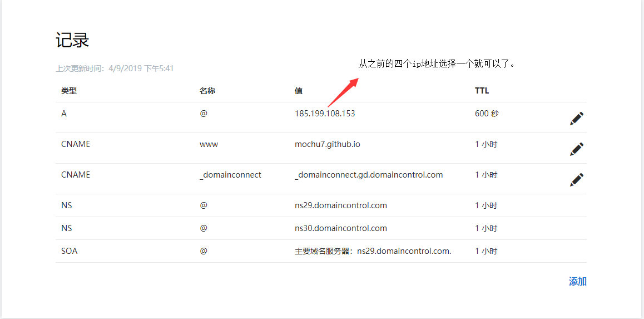
Task: Edit the A record with pencil icon
Action: click(577, 119)
